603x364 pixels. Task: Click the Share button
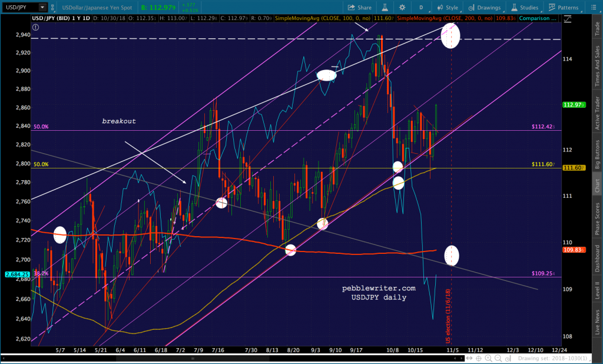(360, 7)
